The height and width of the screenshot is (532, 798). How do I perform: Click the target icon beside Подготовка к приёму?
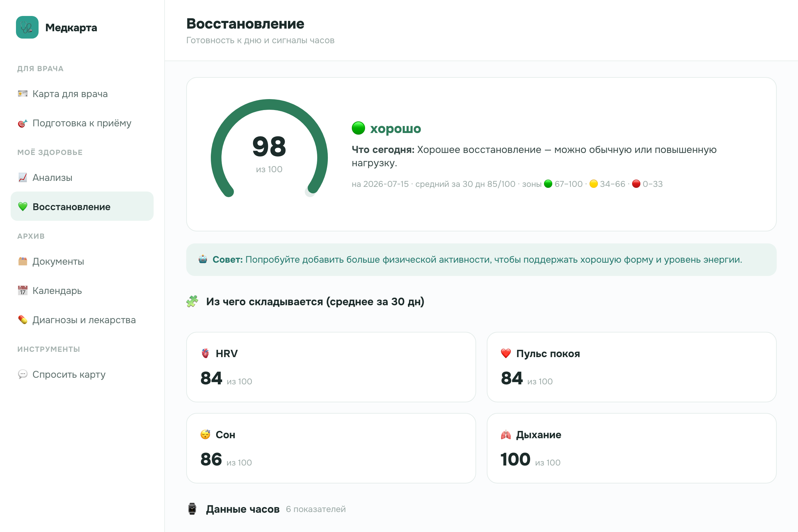point(23,123)
